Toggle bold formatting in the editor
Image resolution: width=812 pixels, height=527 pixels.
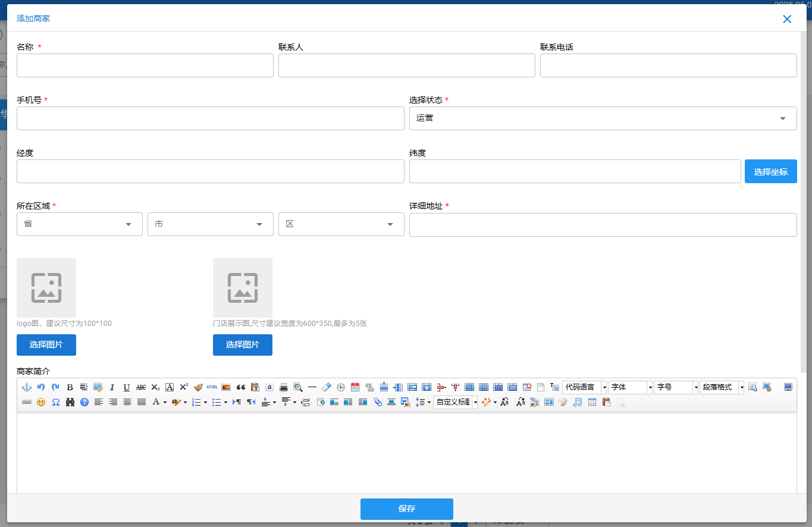70,387
